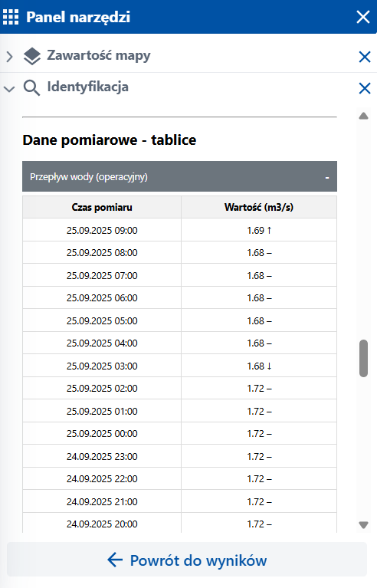Image resolution: width=377 pixels, height=588 pixels.
Task: Collapse the Przepływ wody (operacyjny) table header
Action: tap(179, 176)
